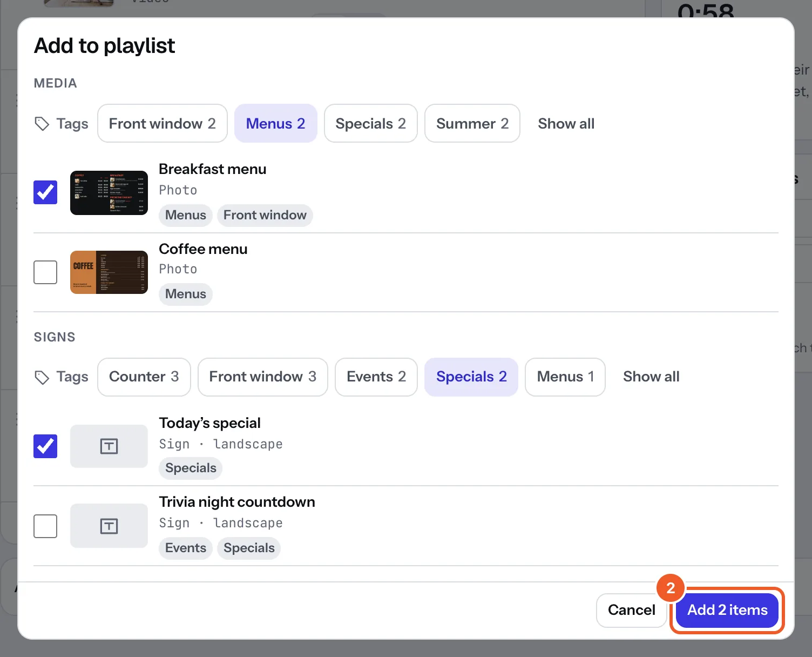The width and height of the screenshot is (812, 657).
Task: Click the Menus tag on Coffee menu
Action: click(x=186, y=294)
